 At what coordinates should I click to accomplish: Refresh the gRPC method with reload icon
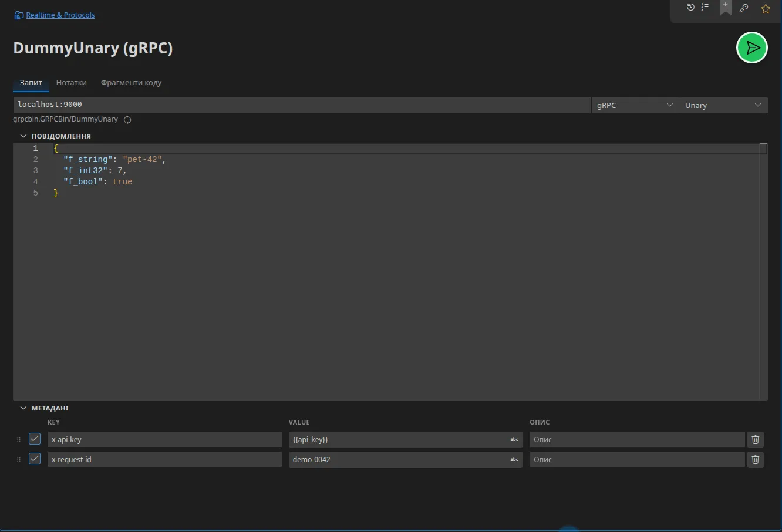pyautogui.click(x=127, y=120)
